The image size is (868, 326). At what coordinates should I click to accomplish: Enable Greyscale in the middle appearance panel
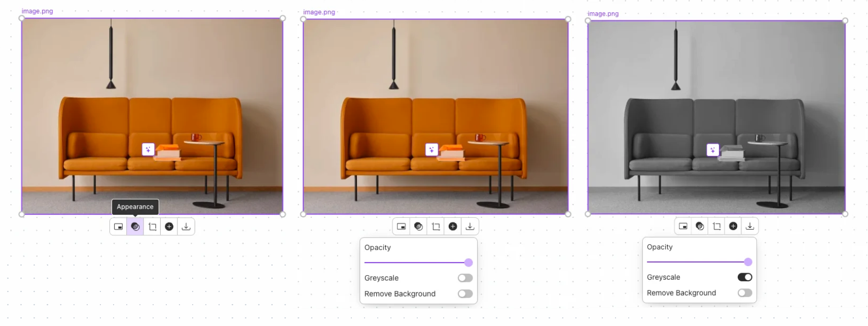tap(465, 278)
